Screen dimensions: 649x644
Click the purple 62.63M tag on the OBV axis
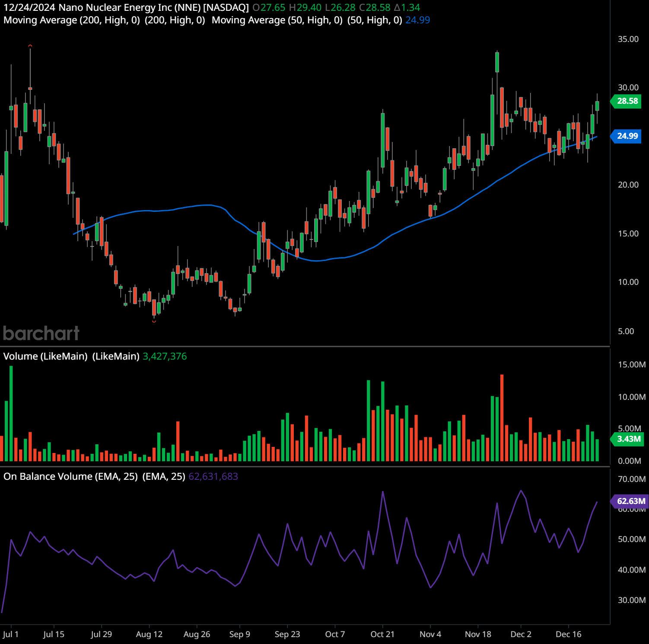(630, 501)
